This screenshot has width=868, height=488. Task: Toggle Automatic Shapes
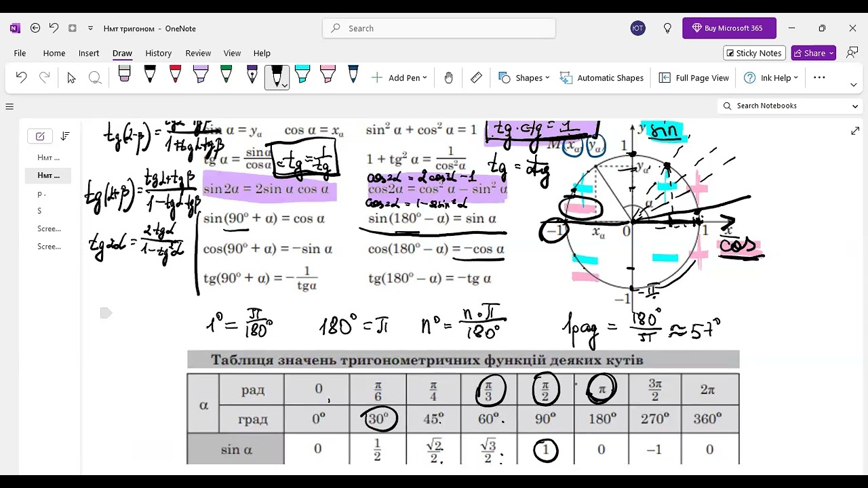click(601, 78)
